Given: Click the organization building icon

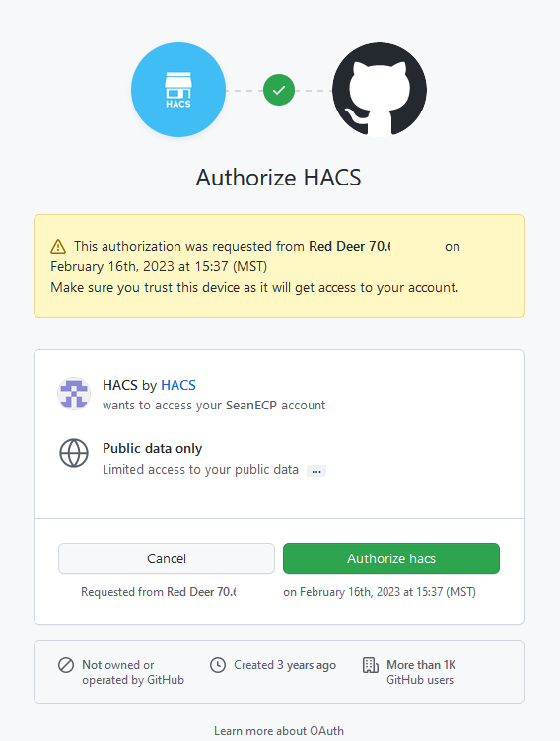Looking at the screenshot, I should [370, 665].
